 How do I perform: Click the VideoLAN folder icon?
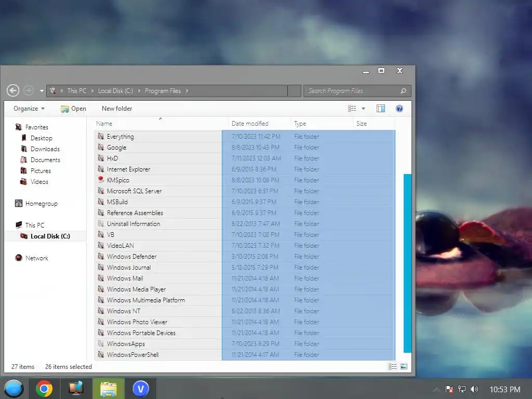coord(101,245)
